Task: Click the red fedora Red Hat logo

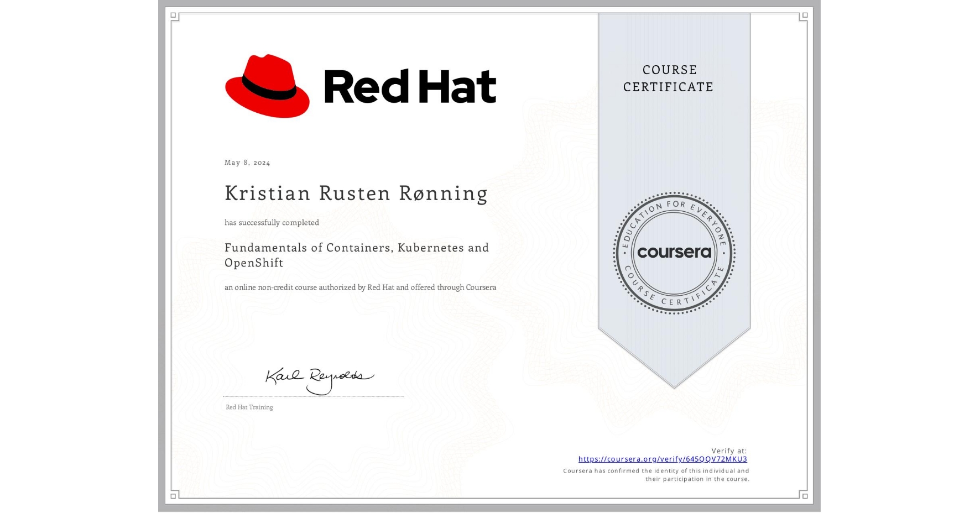Action: [x=267, y=87]
